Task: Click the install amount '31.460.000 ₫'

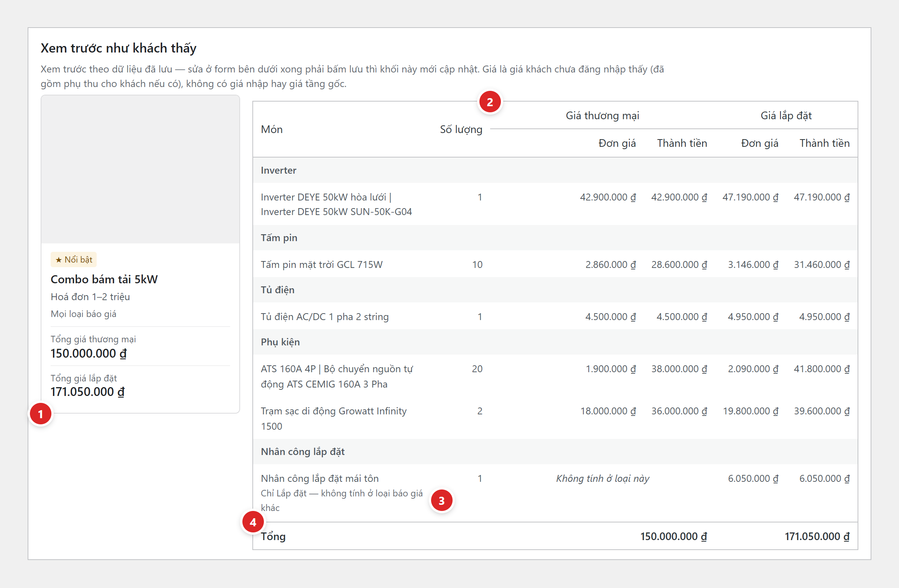Action: 822,264
